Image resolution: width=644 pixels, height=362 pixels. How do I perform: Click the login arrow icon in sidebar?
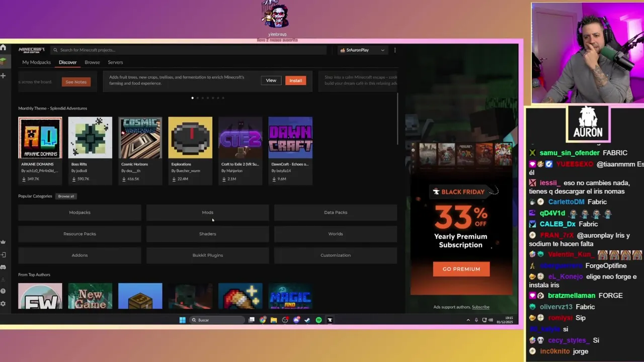click(x=3, y=255)
